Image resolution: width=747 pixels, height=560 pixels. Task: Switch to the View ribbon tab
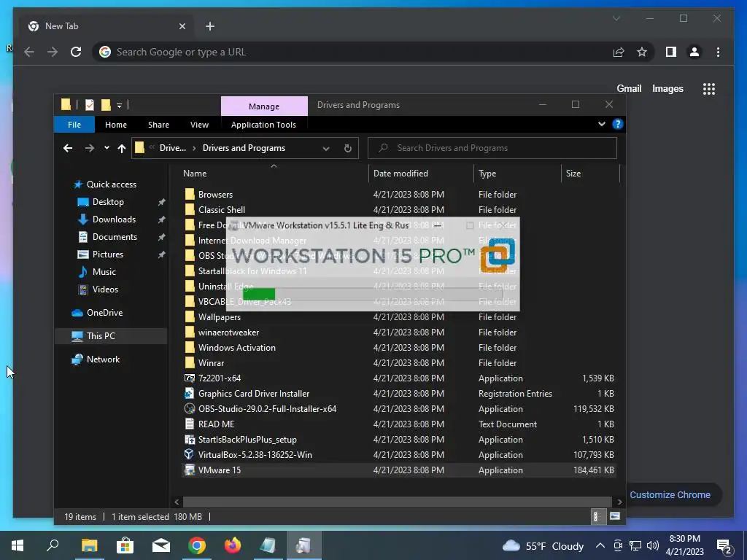tap(200, 125)
